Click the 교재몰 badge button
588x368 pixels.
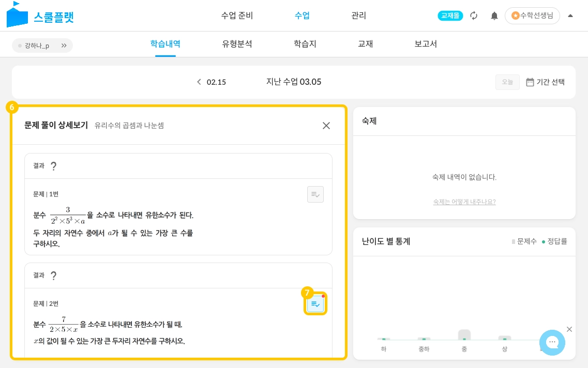451,16
